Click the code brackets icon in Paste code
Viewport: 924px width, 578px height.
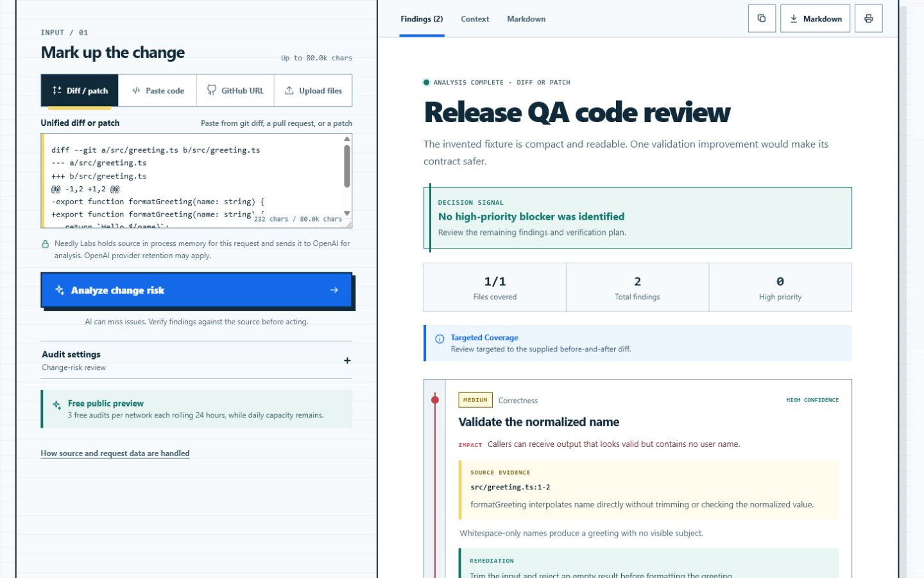[136, 91]
